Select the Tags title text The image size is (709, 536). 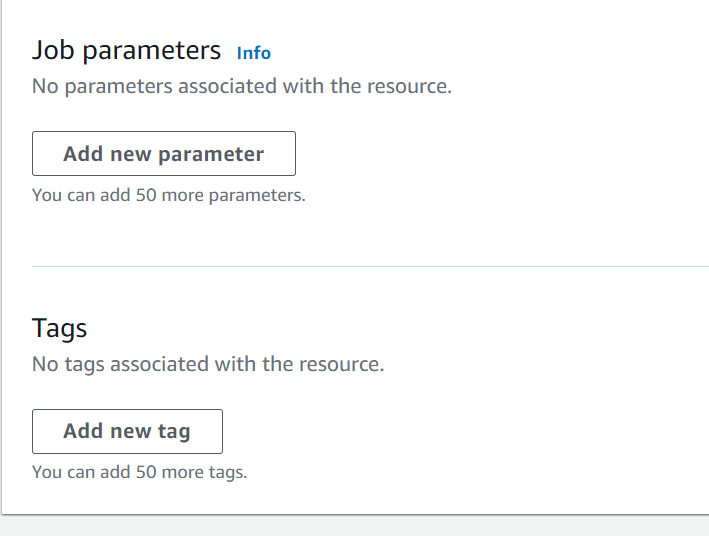click(60, 328)
